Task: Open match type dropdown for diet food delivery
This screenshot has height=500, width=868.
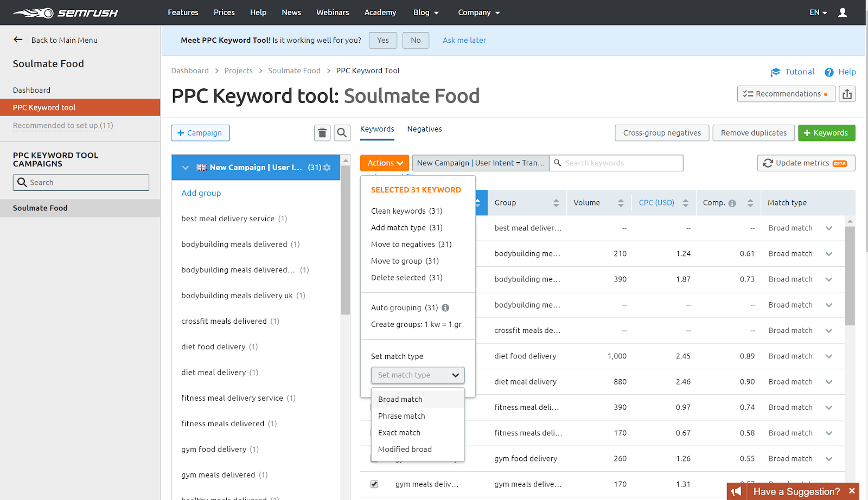Action: point(829,356)
